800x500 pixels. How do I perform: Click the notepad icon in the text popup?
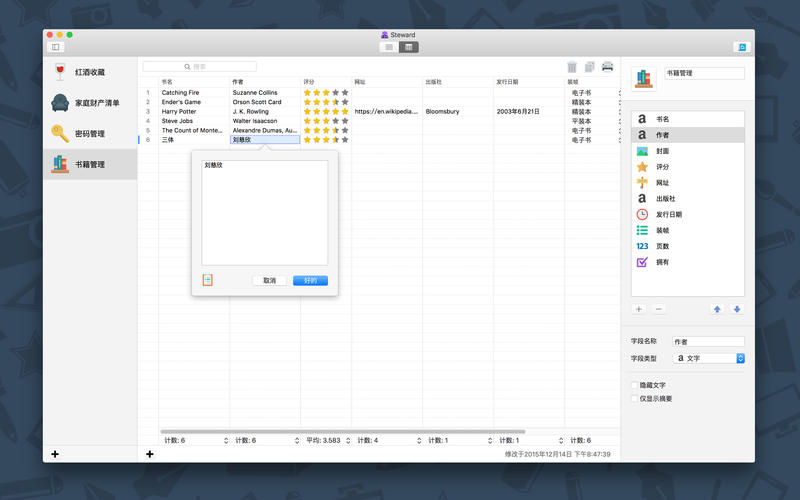(208, 280)
